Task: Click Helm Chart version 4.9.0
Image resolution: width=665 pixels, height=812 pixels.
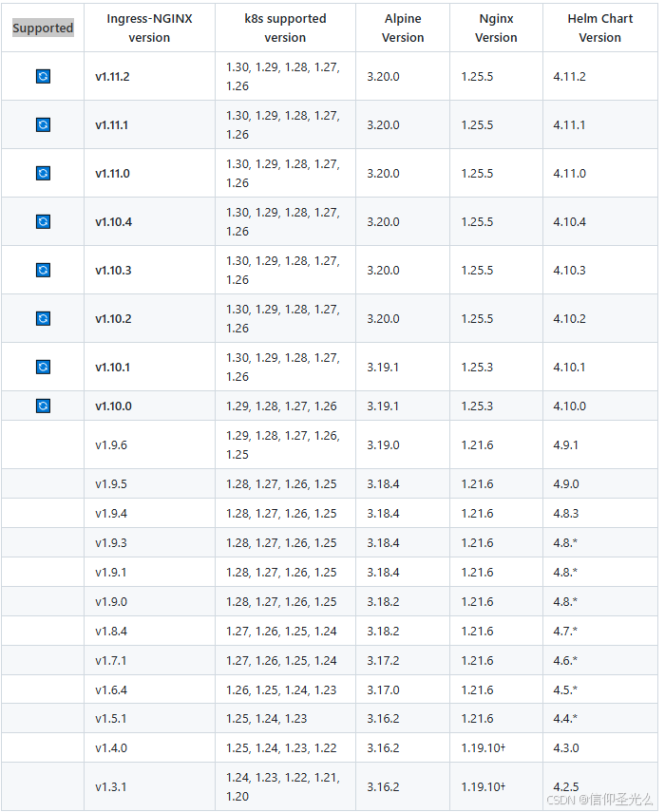Action: 566,483
